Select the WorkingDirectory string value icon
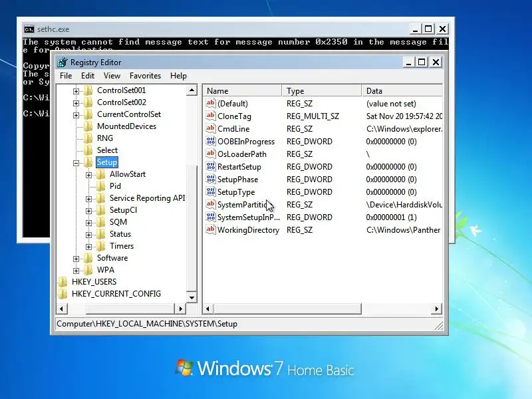This screenshot has height=399, width=532. click(x=211, y=229)
